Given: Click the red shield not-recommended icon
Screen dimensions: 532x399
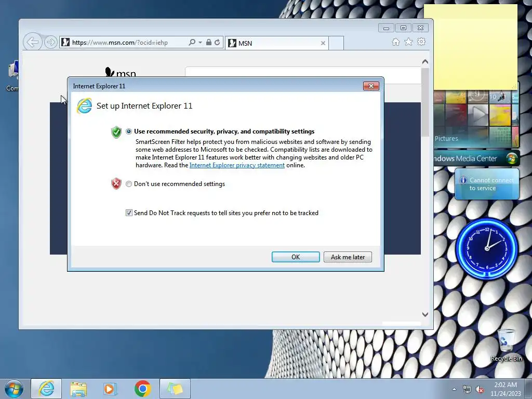Looking at the screenshot, I should (x=116, y=183).
